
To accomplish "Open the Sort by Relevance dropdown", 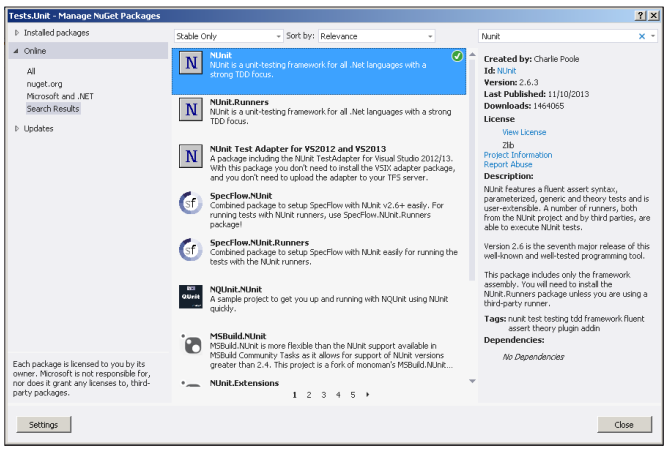I will 376,36.
